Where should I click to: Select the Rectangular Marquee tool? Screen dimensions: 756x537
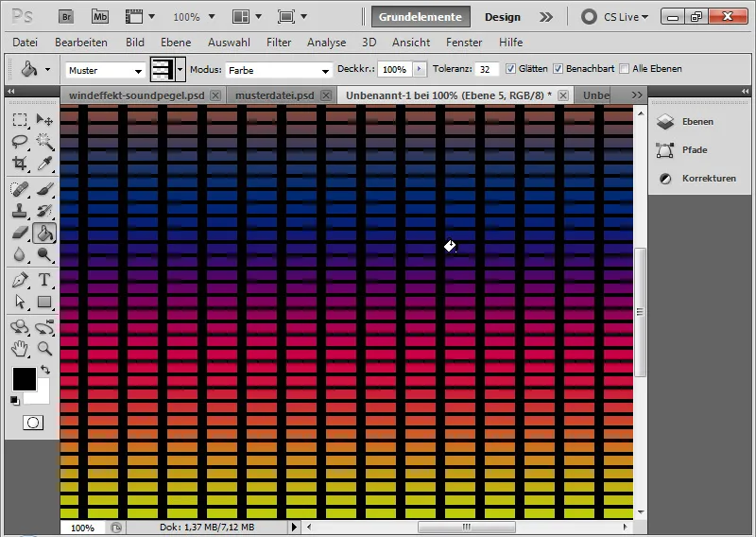click(20, 119)
